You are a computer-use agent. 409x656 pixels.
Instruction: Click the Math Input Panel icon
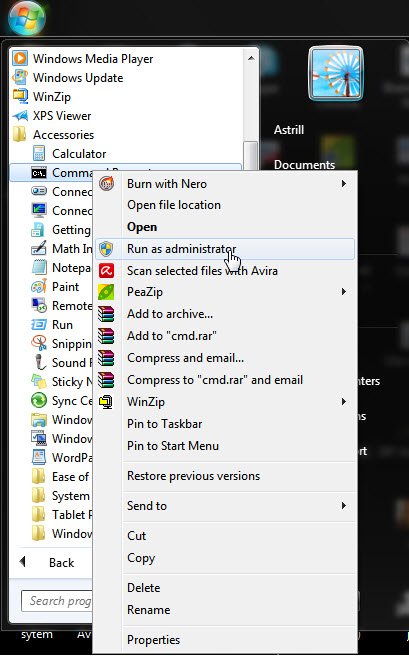(x=39, y=249)
